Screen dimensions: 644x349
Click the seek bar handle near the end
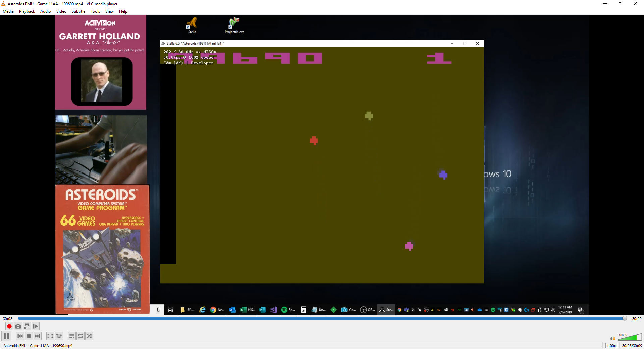click(624, 318)
